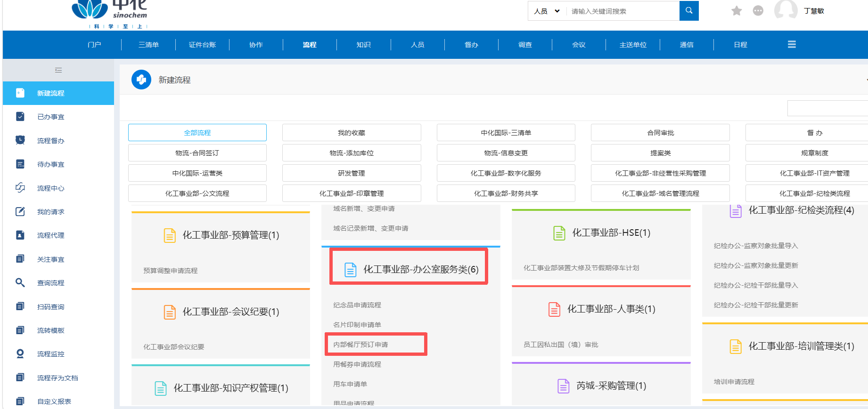
Task: Switch to the 督办 navigation tab
Action: 471,45
